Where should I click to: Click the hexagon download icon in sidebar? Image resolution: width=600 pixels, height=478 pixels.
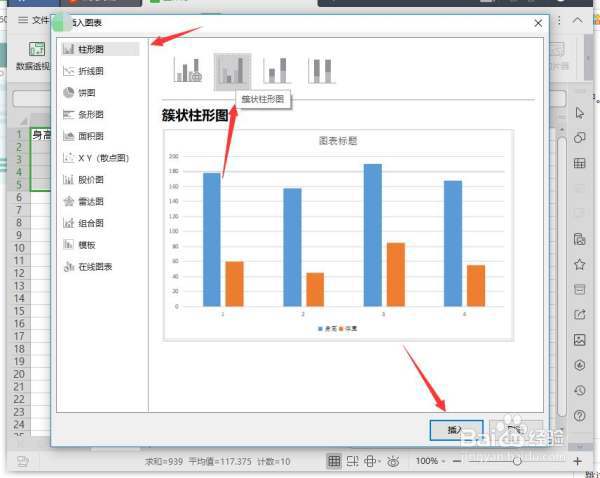[x=579, y=365]
